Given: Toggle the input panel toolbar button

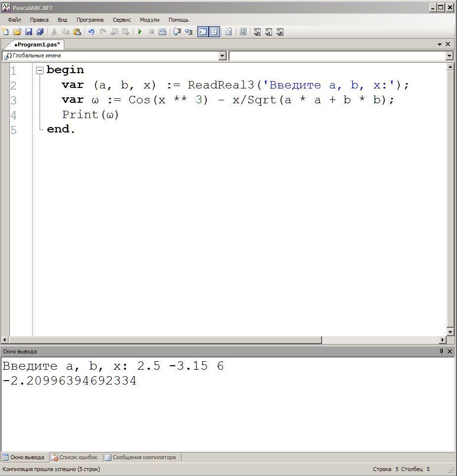Looking at the screenshot, I should coord(214,32).
